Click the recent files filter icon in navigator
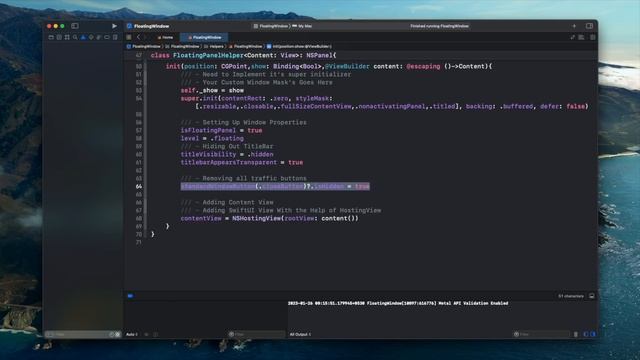 112,334
